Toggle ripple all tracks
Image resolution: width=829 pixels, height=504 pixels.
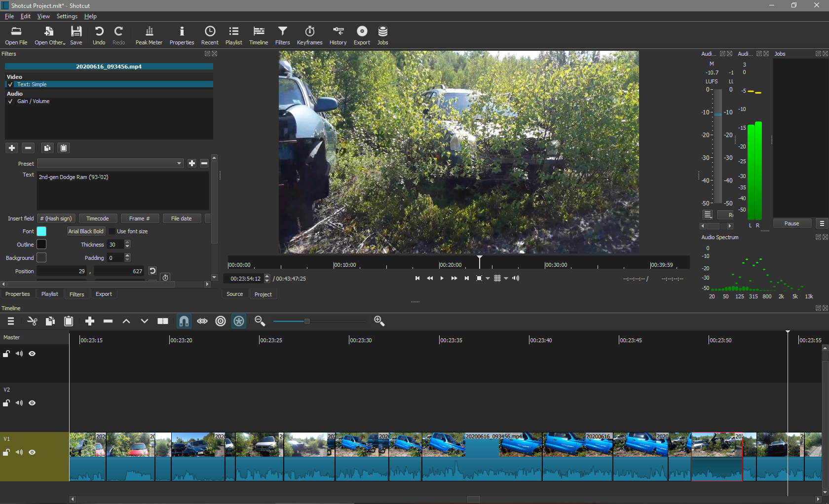239,321
